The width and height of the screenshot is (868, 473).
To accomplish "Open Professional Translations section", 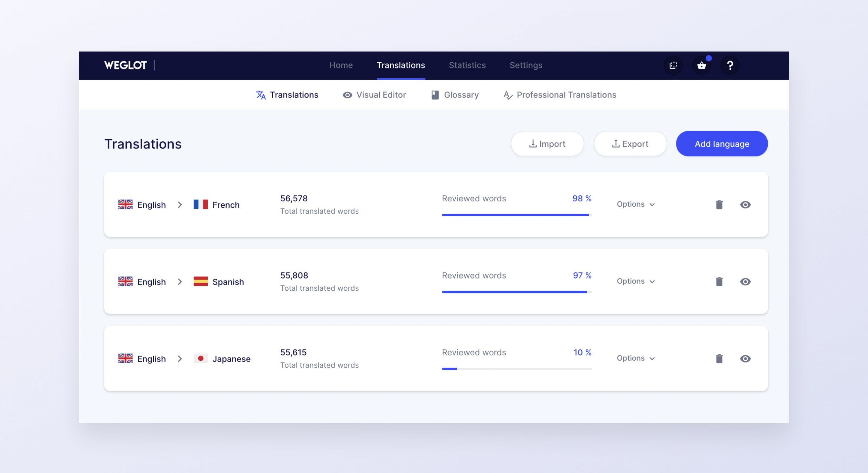I will (560, 95).
